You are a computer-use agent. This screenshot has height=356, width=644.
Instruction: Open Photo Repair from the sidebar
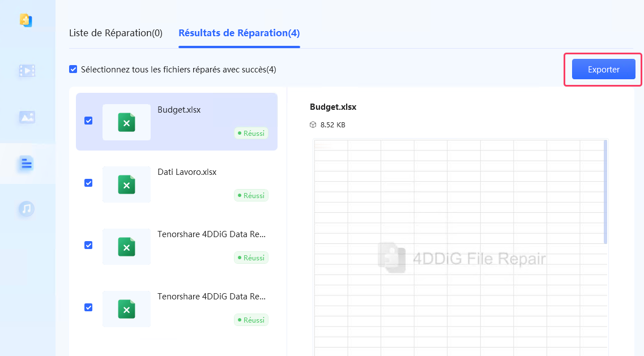pyautogui.click(x=27, y=117)
